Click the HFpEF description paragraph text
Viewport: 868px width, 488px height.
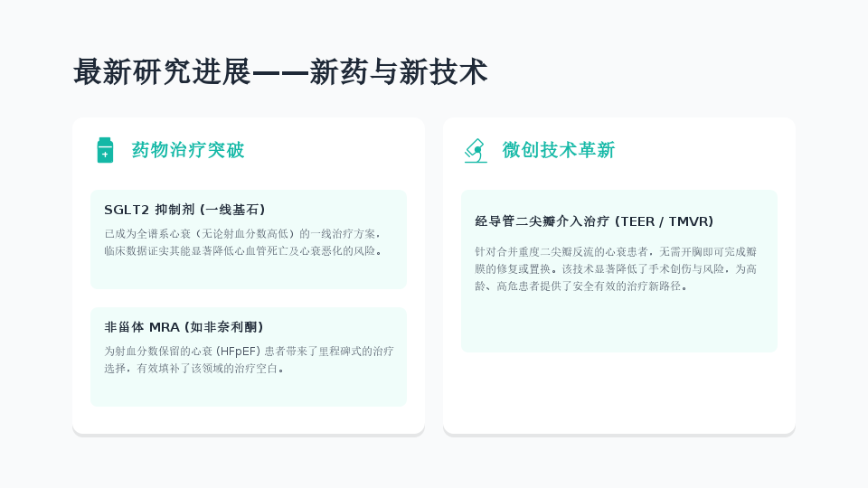coord(250,360)
